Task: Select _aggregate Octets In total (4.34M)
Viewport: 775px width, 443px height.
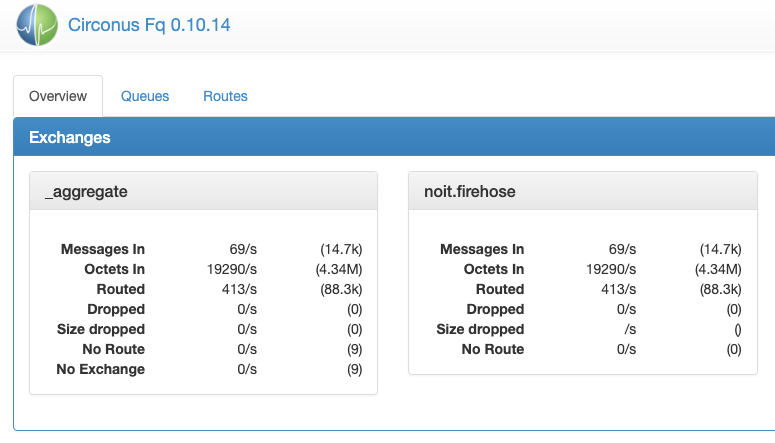Action: tap(339, 269)
